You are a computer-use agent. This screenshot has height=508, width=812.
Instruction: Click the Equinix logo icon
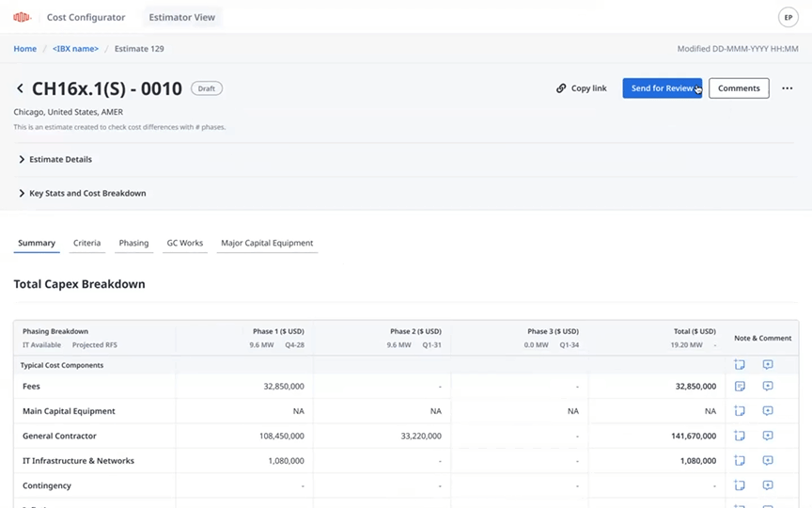[x=22, y=17]
